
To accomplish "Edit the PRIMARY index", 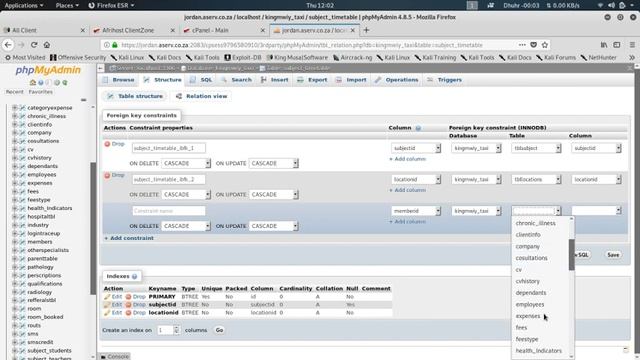I will pos(113,297).
